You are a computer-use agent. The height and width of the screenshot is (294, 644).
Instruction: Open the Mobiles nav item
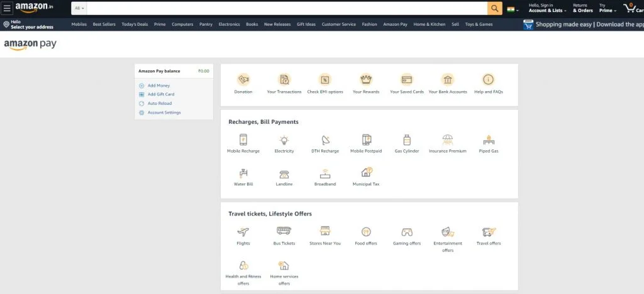[x=79, y=24]
